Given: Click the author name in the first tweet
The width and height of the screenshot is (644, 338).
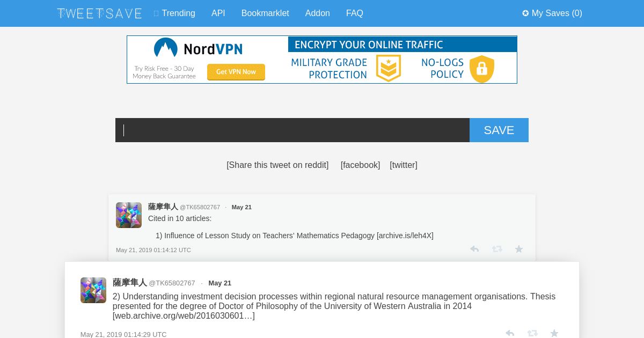Looking at the screenshot, I should [x=163, y=207].
